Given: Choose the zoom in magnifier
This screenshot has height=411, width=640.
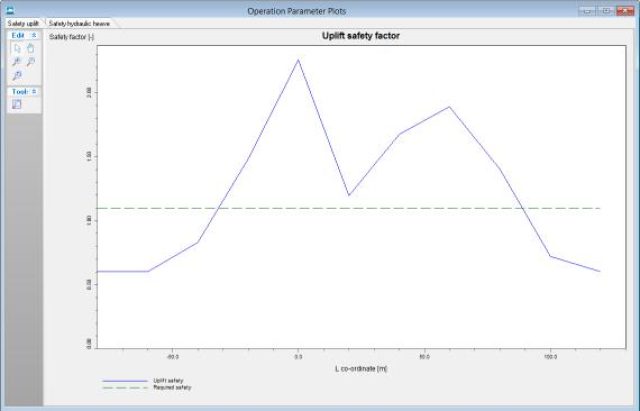Looking at the screenshot, I should pyautogui.click(x=17, y=62).
